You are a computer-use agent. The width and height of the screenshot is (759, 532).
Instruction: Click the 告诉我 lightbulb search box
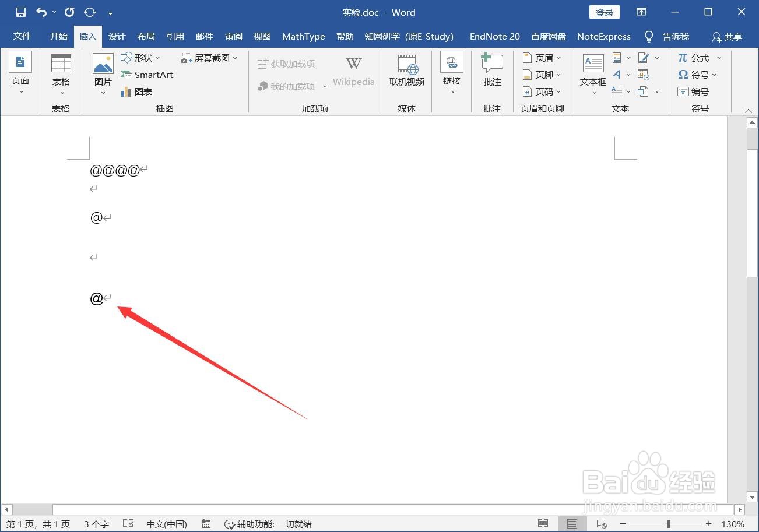point(667,36)
